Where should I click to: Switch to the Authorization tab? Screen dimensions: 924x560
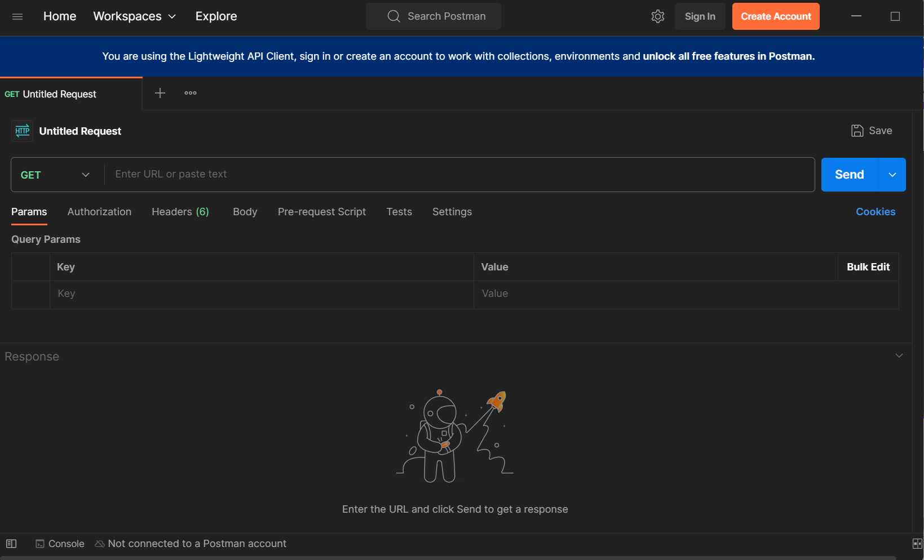pos(99,212)
